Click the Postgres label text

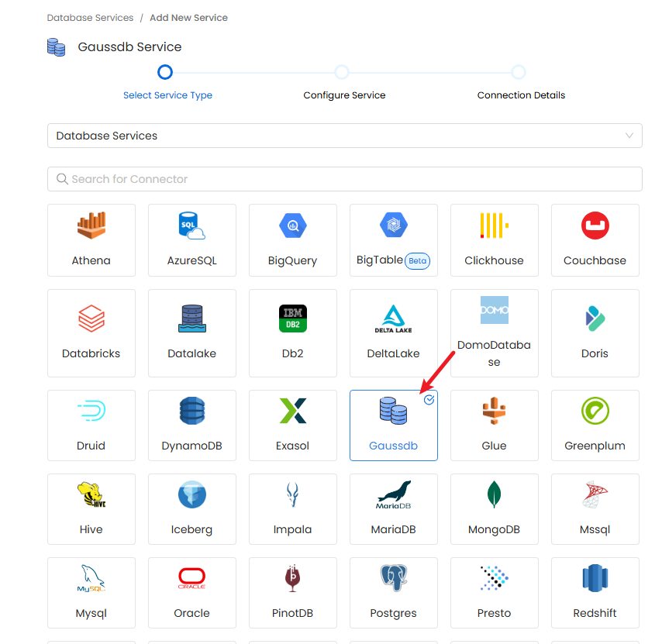coord(394,613)
